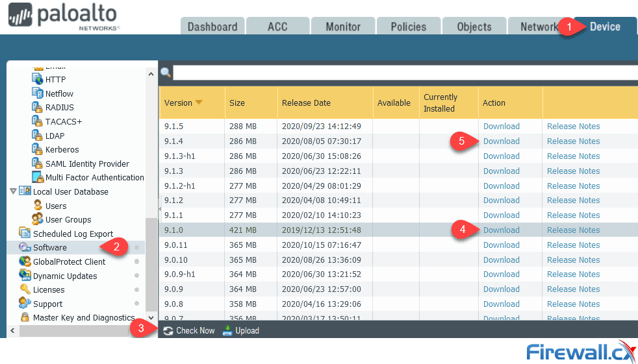Image resolution: width=638 pixels, height=364 pixels.
Task: Click the Support icon
Action: pos(25,304)
